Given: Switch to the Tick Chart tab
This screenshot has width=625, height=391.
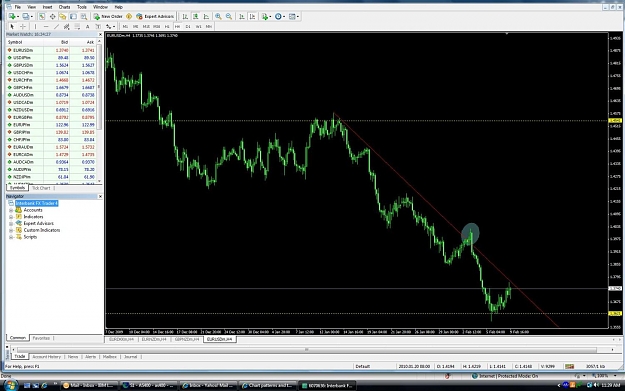Looking at the screenshot, I should [x=41, y=188].
